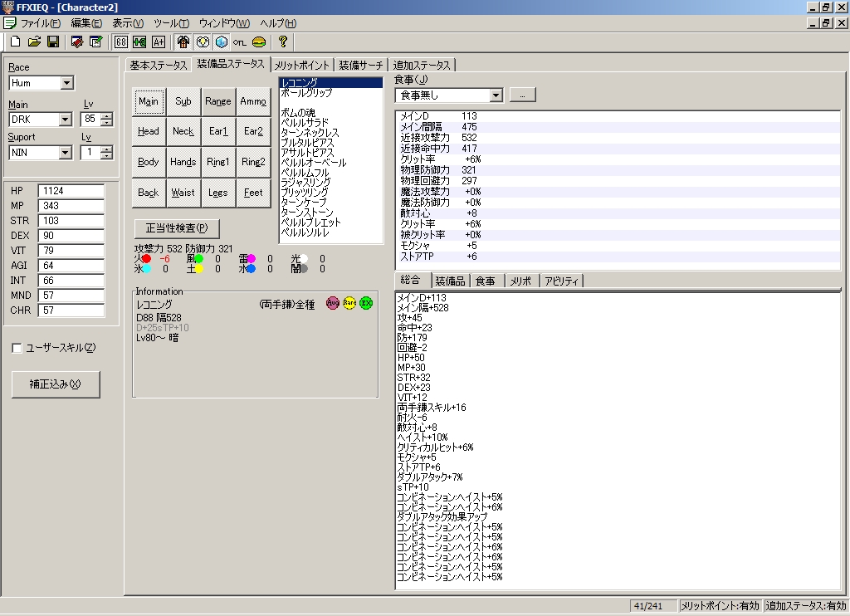Select the アビリティ lower tab
Viewport: 850px width, 616px height.
click(x=562, y=281)
